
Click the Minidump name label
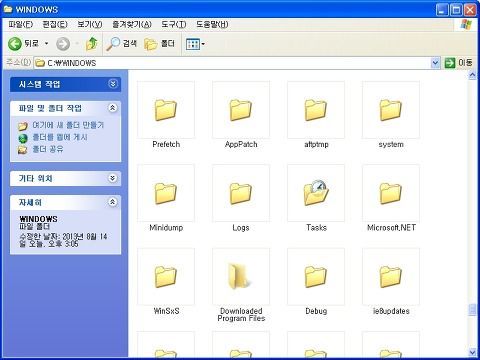166,228
